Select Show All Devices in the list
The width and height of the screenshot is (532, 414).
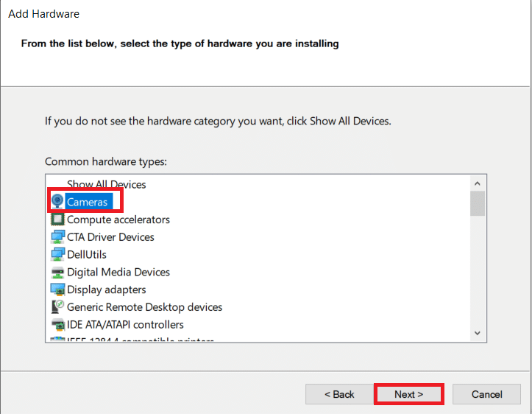point(106,185)
